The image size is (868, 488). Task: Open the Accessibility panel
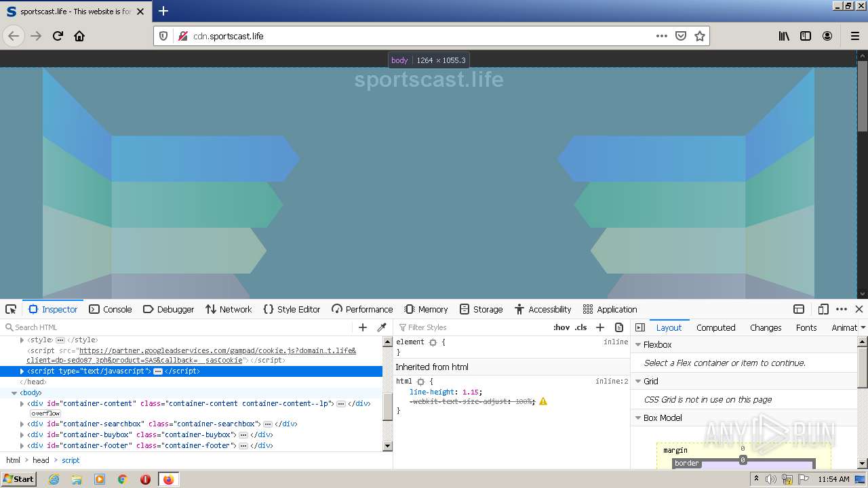coord(542,309)
